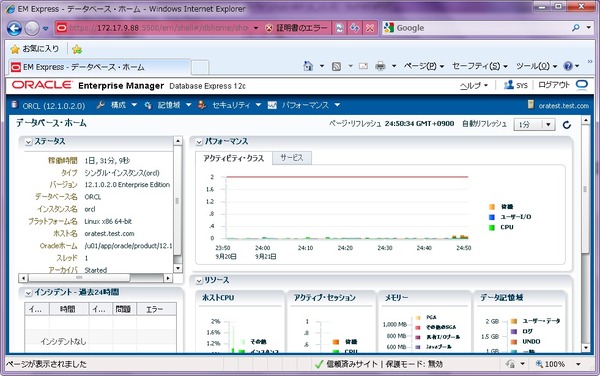Image resolution: width=600 pixels, height=376 pixels.
Task: Click the status panel scroll down arrow
Action: click(178, 268)
